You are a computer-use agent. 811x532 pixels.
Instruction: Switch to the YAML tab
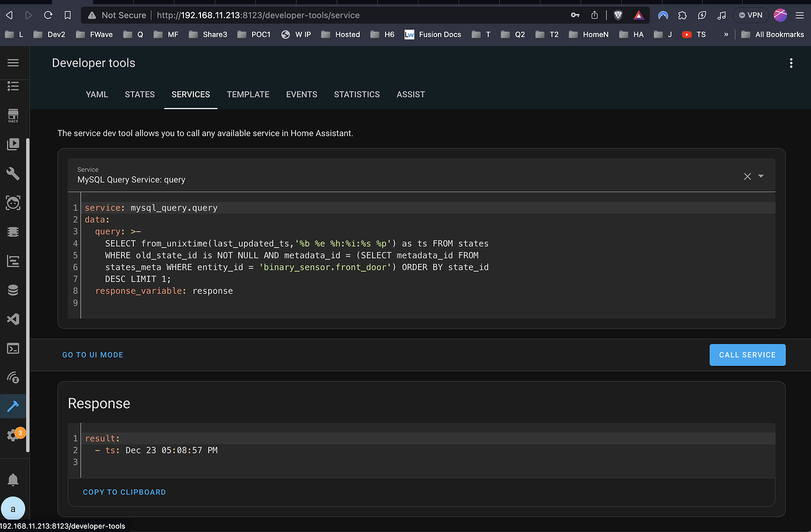(x=97, y=95)
